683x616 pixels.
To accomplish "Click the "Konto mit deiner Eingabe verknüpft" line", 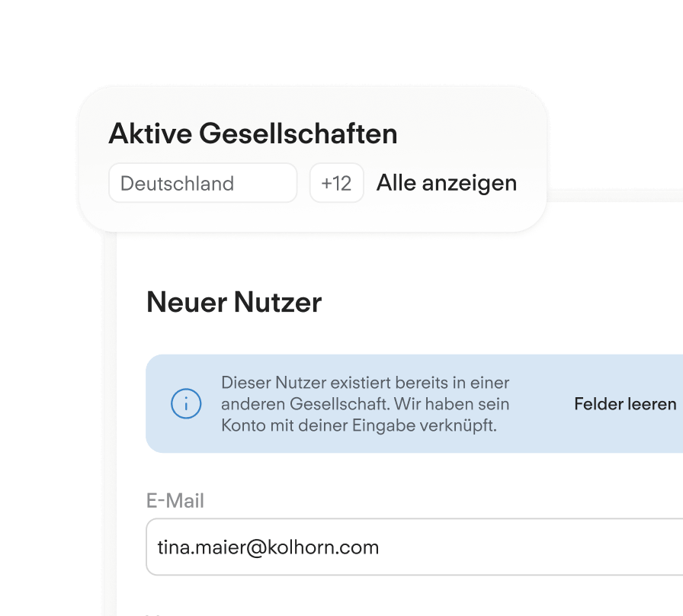I will click(x=359, y=425).
